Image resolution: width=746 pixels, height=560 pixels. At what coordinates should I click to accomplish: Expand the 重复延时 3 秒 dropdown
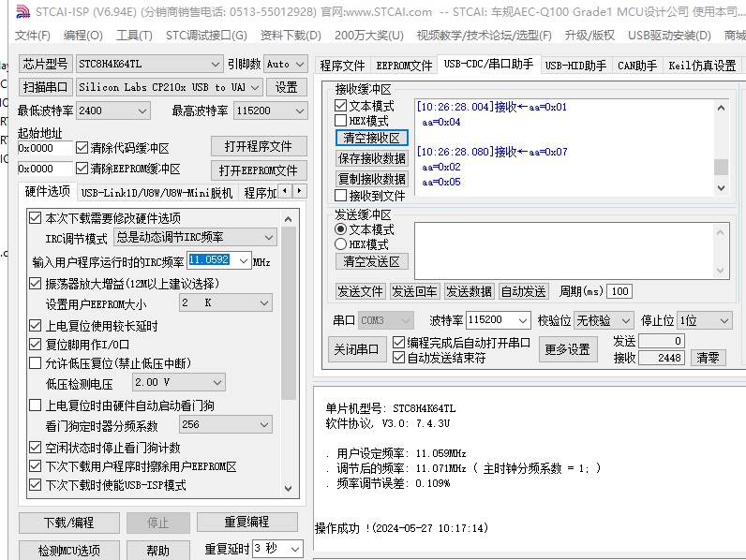coord(295,549)
